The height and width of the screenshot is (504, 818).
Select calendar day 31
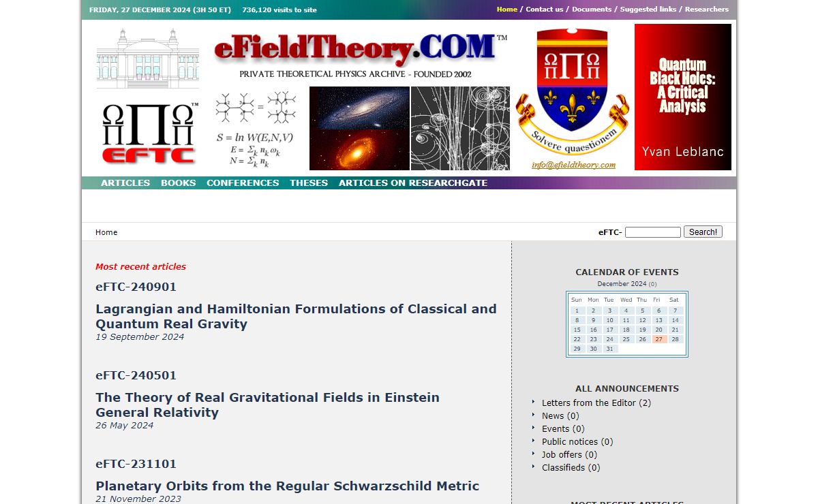(x=609, y=349)
